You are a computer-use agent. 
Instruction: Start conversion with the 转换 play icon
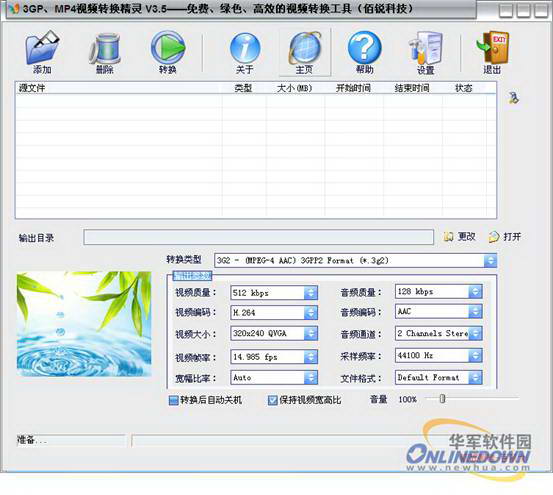(x=168, y=48)
